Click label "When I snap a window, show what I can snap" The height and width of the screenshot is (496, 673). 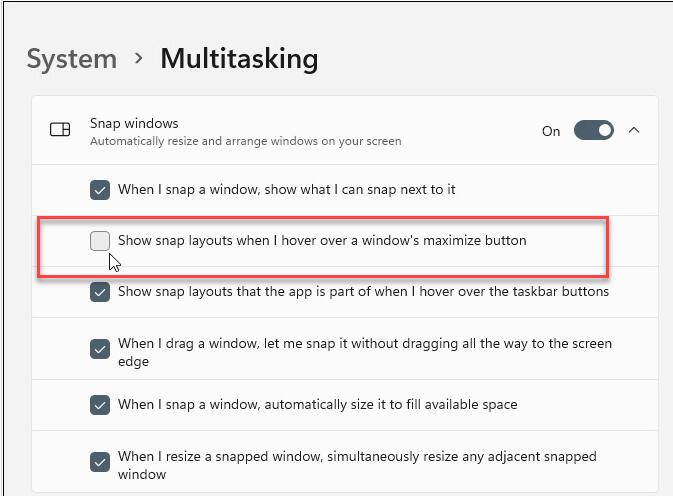point(287,189)
